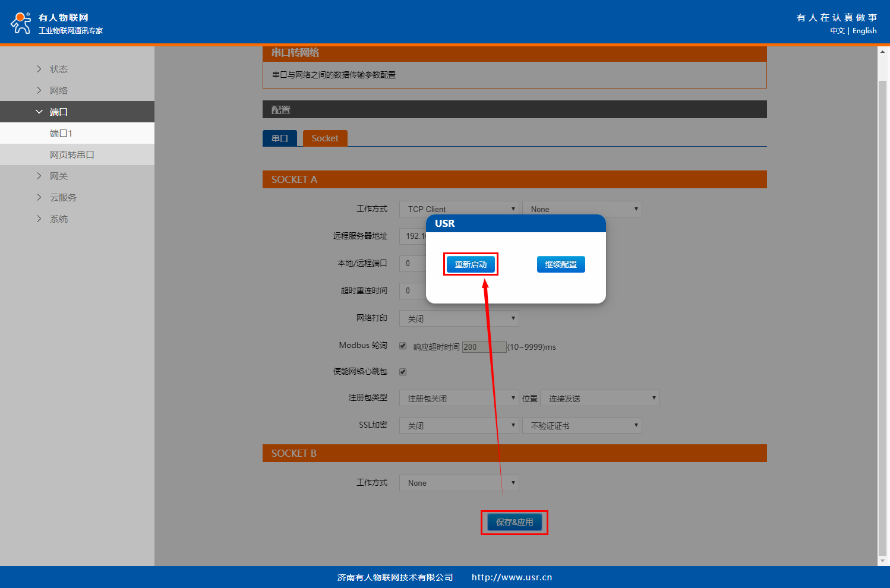Open the 注册包类型 dropdown
Image resolution: width=890 pixels, height=588 pixels.
tap(459, 399)
